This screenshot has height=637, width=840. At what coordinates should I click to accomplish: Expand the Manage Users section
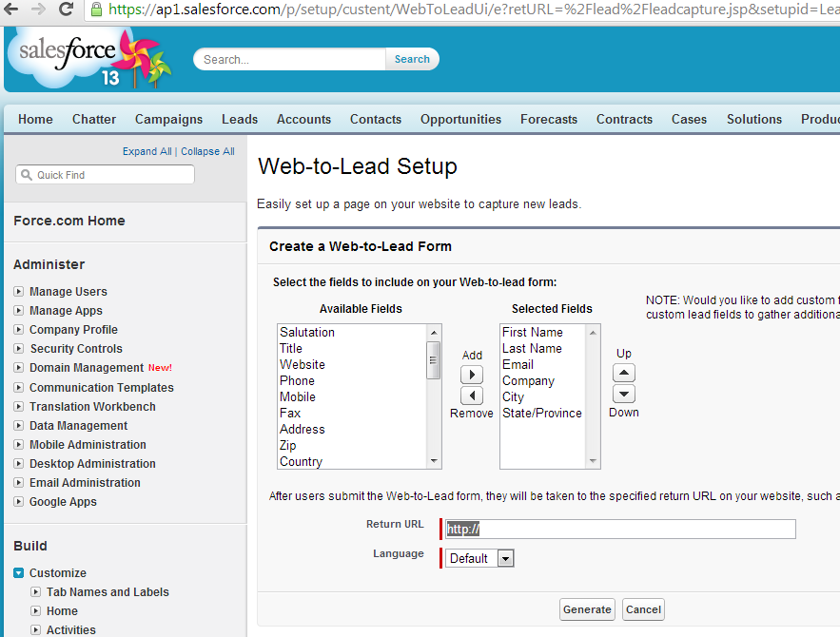(x=19, y=292)
